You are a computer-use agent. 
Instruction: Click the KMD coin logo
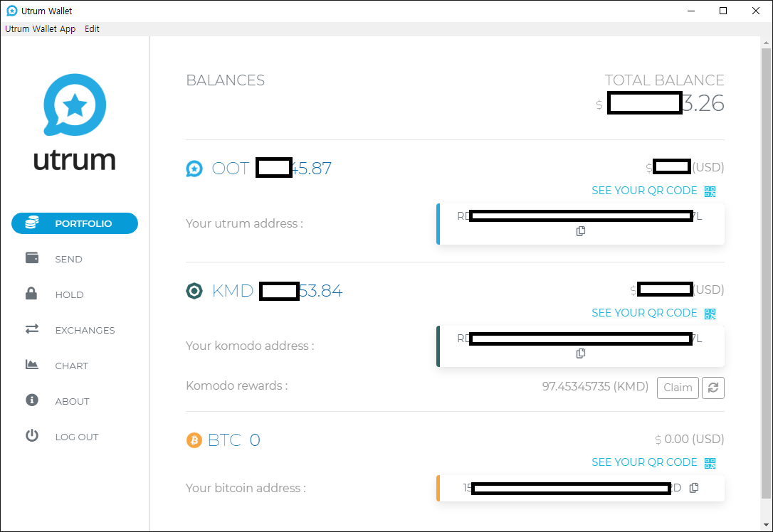pos(194,291)
